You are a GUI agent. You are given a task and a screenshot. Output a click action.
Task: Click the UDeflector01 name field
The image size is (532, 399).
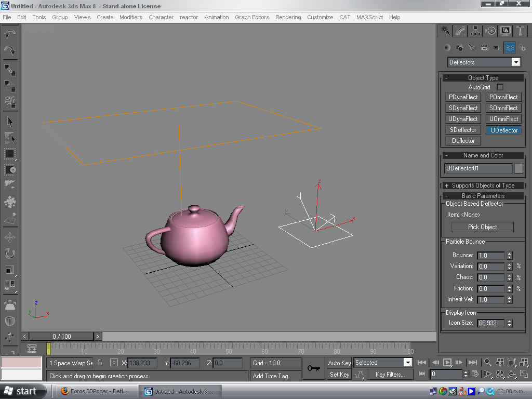[478, 168]
